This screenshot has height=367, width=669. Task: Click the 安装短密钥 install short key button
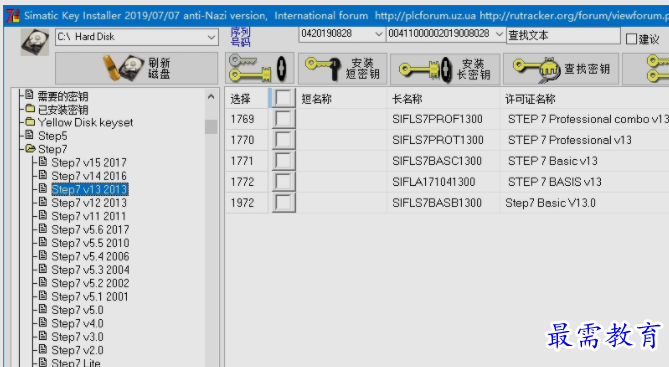pos(342,68)
